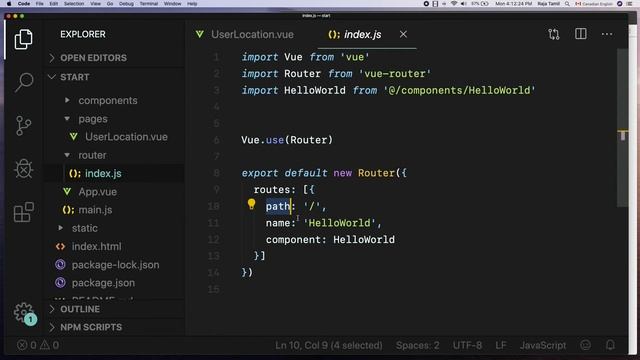Image resolution: width=640 pixels, height=360 pixels.
Task: Open the Debug view
Action: (23, 168)
